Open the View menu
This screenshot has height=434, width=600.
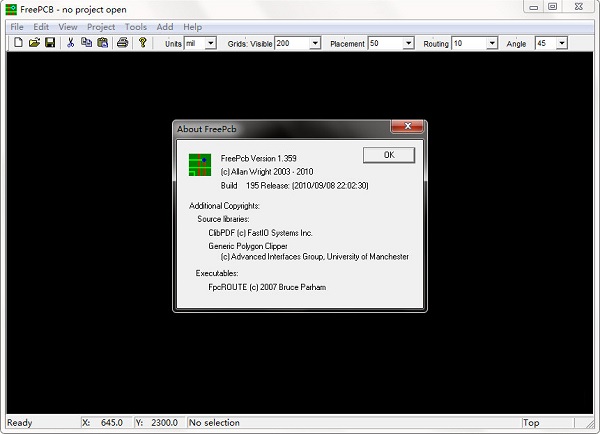(68, 27)
